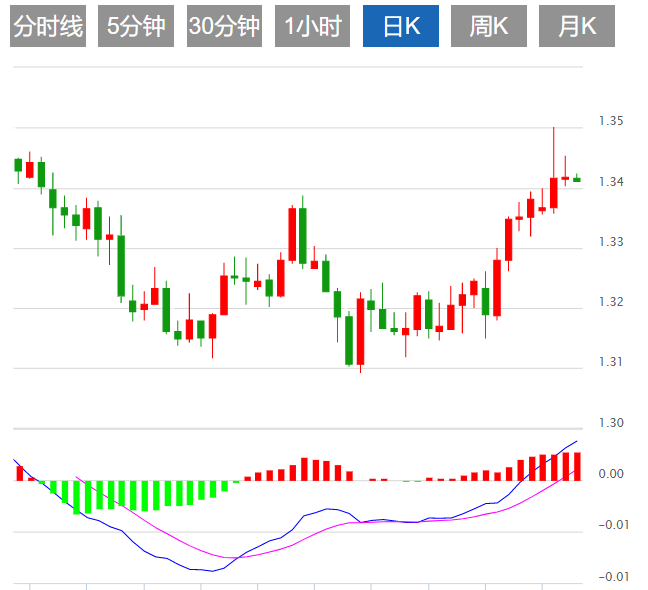Click the 1.31 price axis label
Viewport: 648px width, 590px height.
[x=611, y=362]
